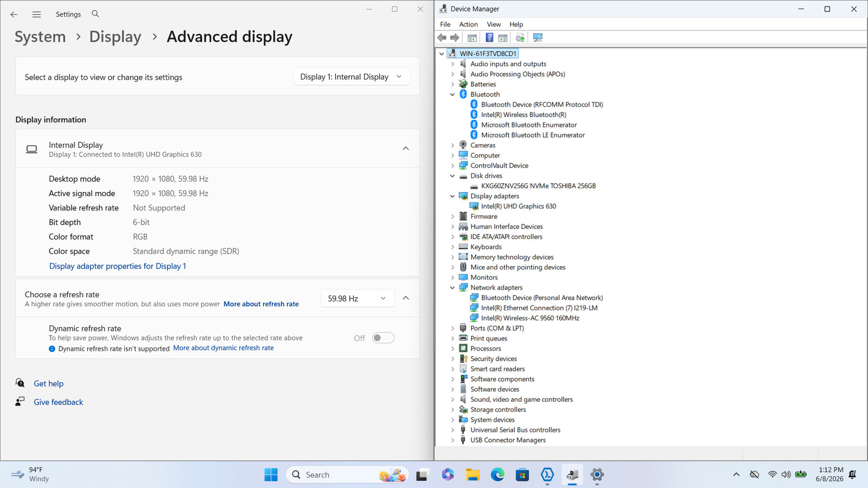Open the weather widget showing 94°F
The image size is (868, 488).
pyautogui.click(x=30, y=474)
